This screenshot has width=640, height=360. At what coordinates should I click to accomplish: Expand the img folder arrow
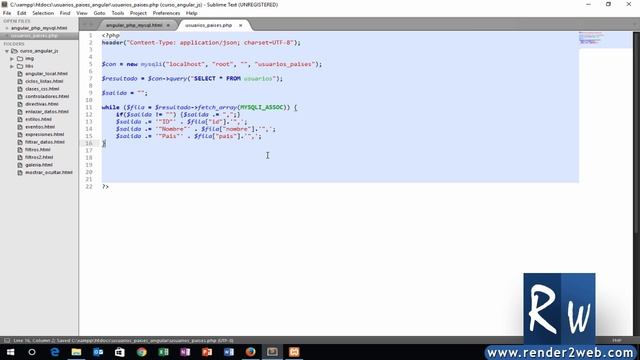pos(12,59)
